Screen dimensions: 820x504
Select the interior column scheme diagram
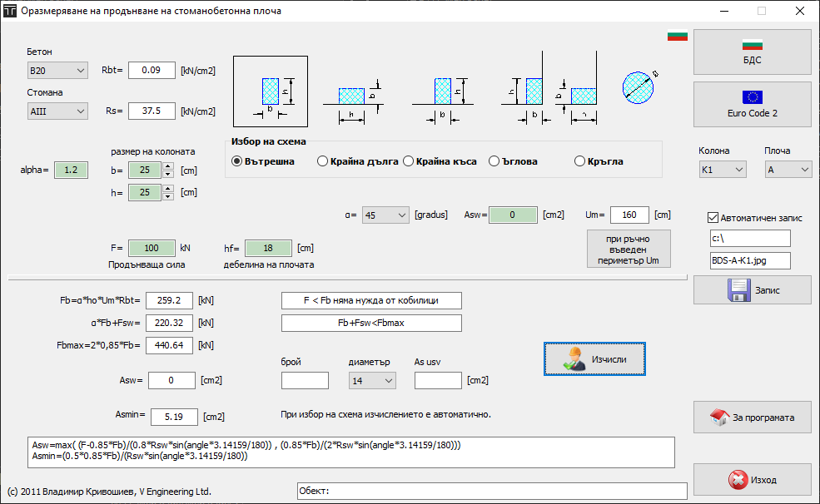[271, 91]
